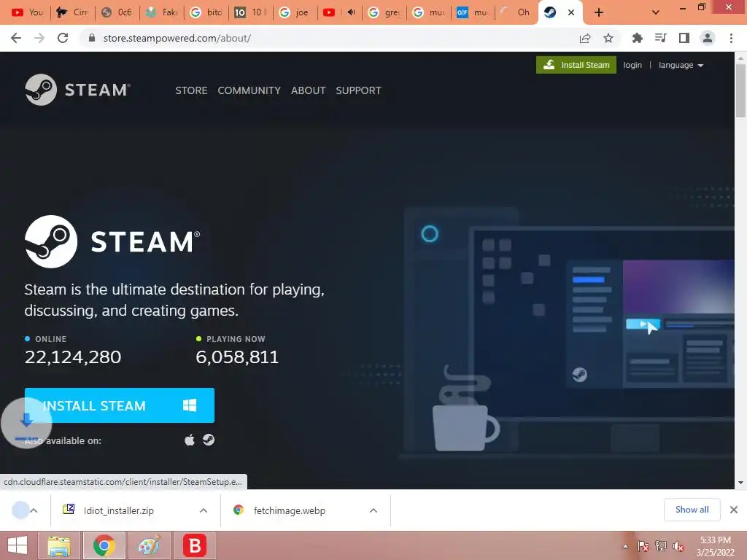Screen dimensions: 747x560
Task: Open the Idiot_installer.zip download
Action: (119, 510)
